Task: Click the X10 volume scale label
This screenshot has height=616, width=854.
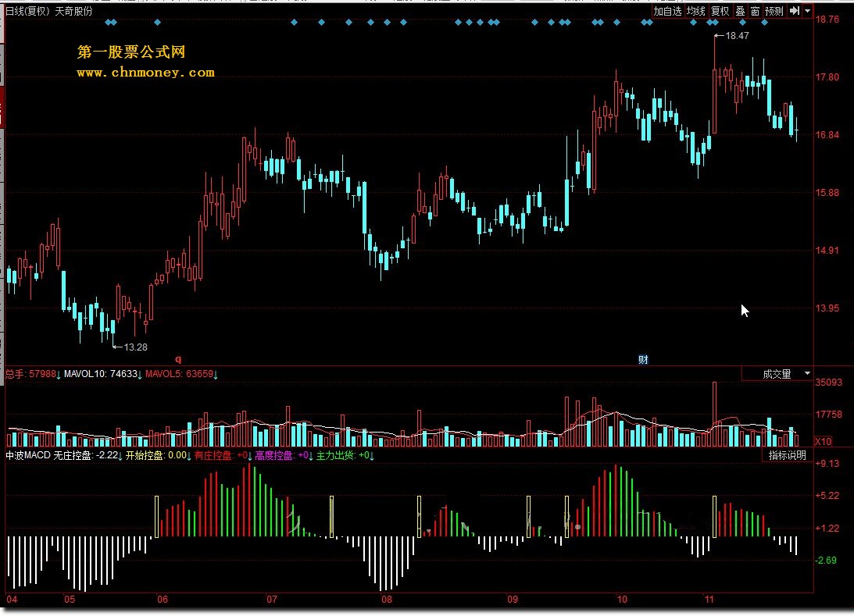Action: 824,441
